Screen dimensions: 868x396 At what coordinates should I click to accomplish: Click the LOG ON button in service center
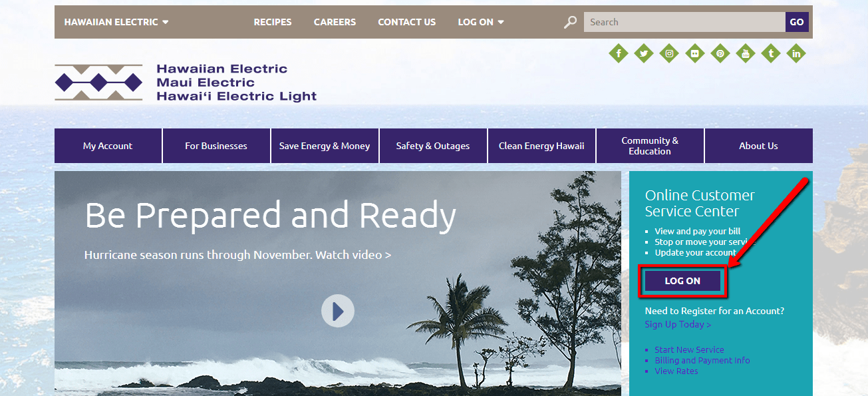pos(682,281)
